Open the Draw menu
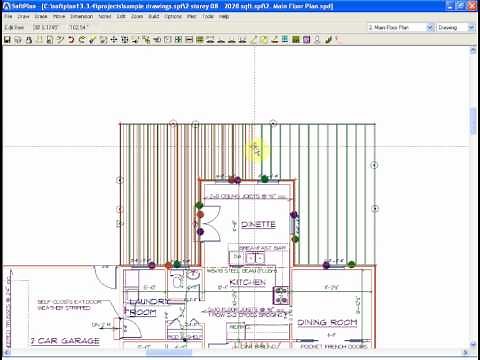This screenshot has width=480, height=360. (x=23, y=16)
